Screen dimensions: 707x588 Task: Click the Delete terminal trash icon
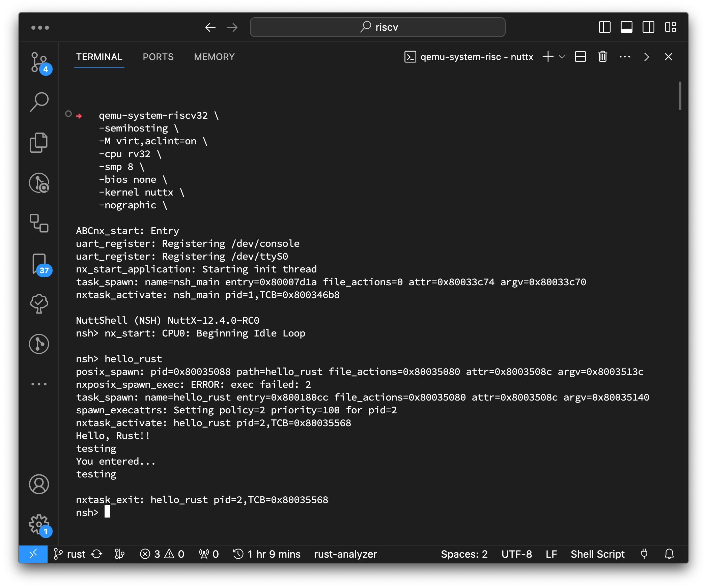click(x=604, y=56)
